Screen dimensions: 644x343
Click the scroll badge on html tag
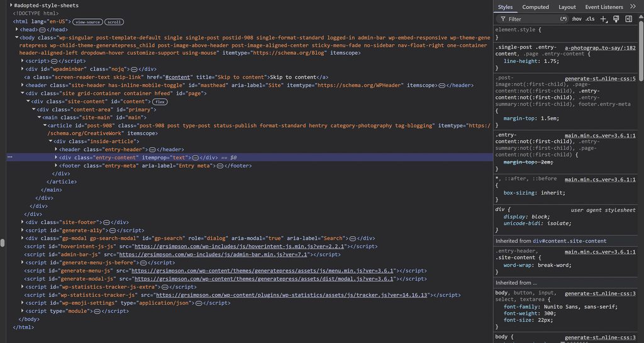click(114, 22)
